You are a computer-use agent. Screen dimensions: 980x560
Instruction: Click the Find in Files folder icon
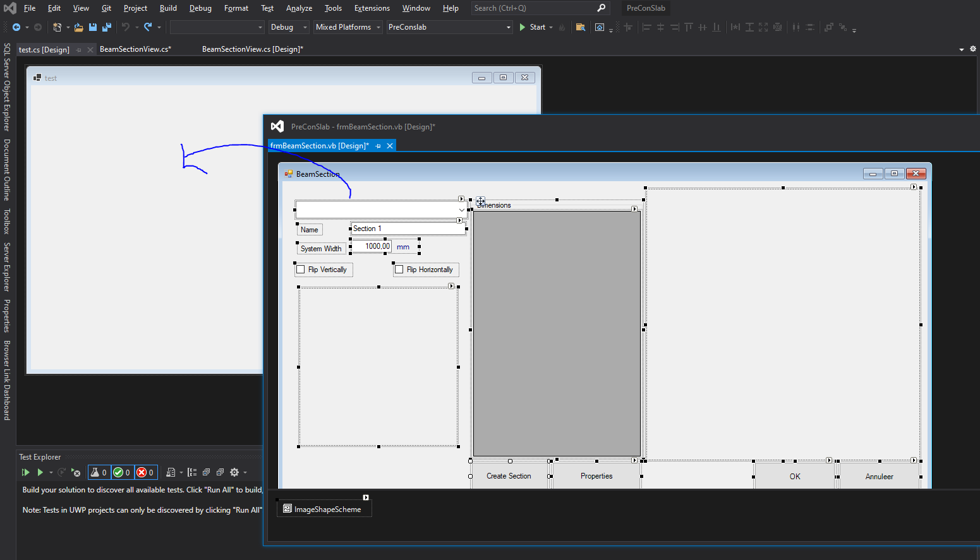point(581,27)
